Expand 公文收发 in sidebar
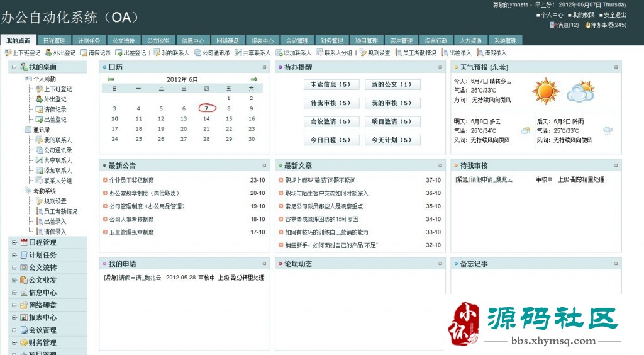The height and width of the screenshot is (355, 644). (14, 280)
